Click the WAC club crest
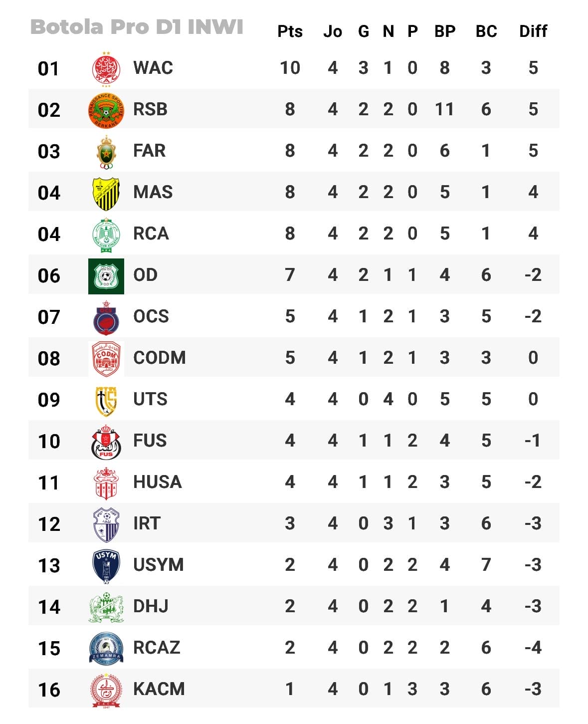 point(106,68)
